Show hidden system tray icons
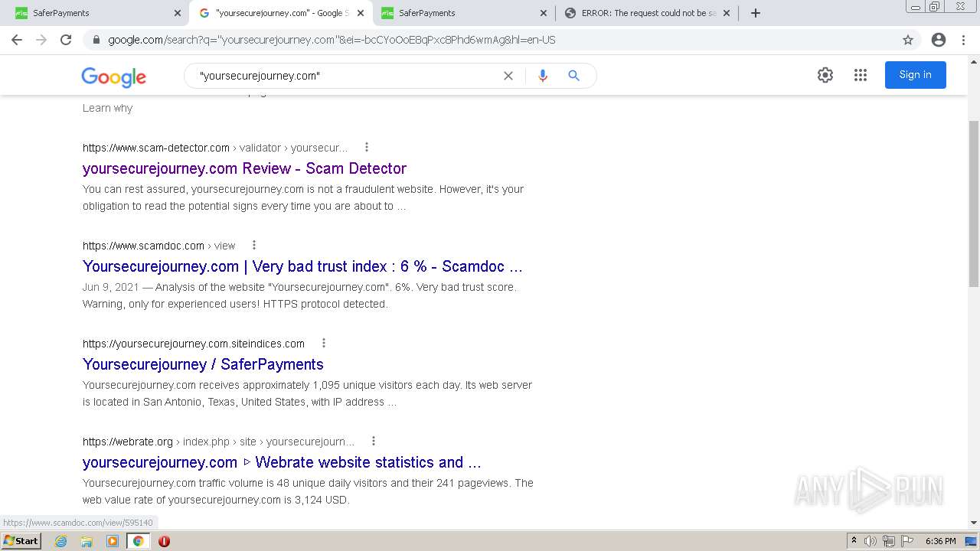980x551 pixels. pos(854,541)
